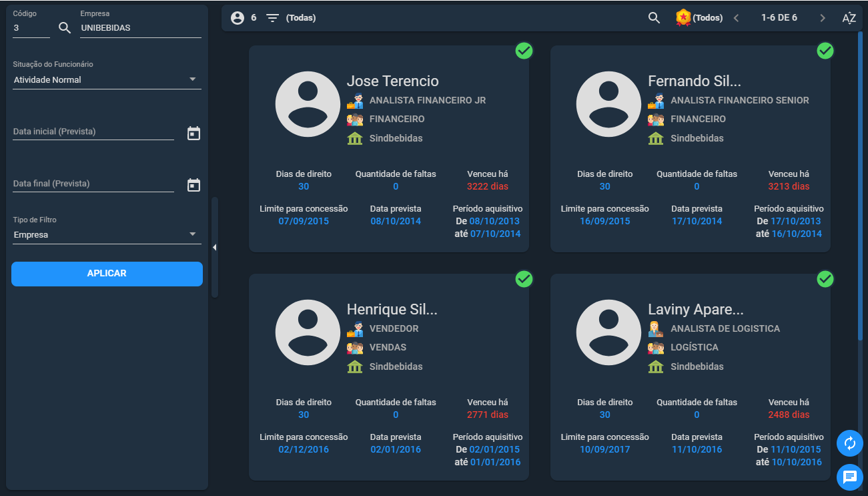The width and height of the screenshot is (868, 496).
Task: Click Laviny Apare...'s avatar picture
Action: pos(608,332)
